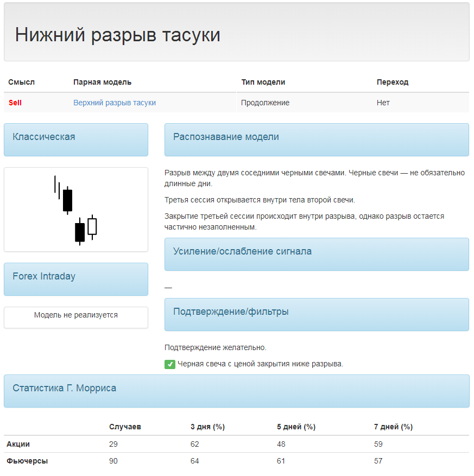Click the value 62 in Акции row
This screenshot has width=474, height=476.
tap(194, 444)
